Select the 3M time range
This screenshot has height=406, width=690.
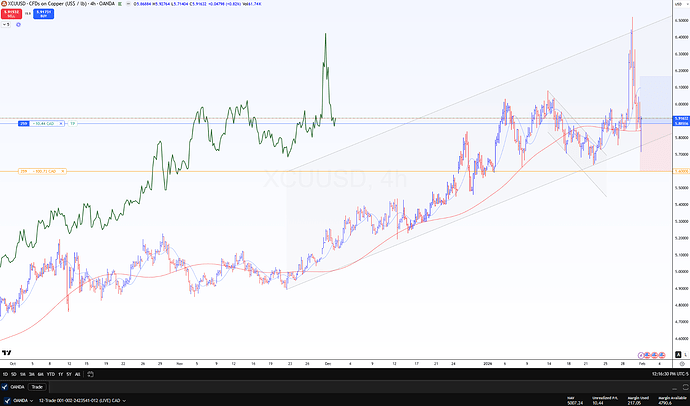click(32, 374)
